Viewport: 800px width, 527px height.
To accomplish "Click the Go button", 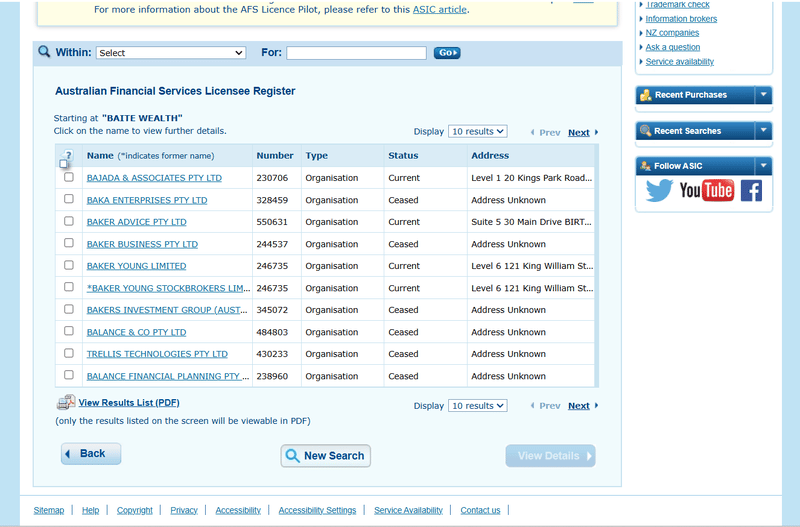I will (x=447, y=53).
